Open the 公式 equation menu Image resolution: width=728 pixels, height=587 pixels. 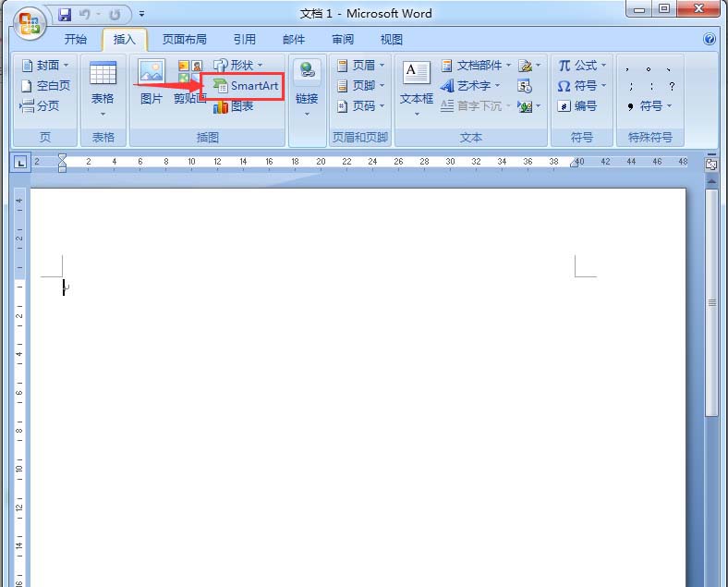pyautogui.click(x=582, y=66)
